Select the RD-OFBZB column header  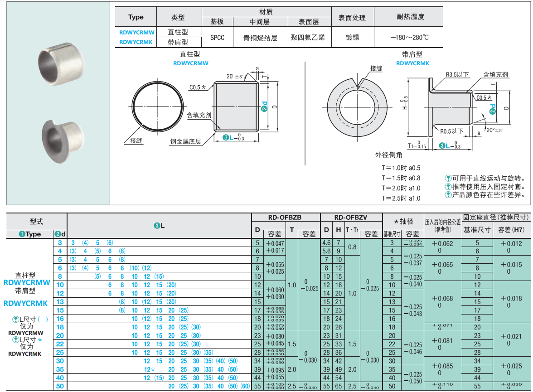coord(285,218)
